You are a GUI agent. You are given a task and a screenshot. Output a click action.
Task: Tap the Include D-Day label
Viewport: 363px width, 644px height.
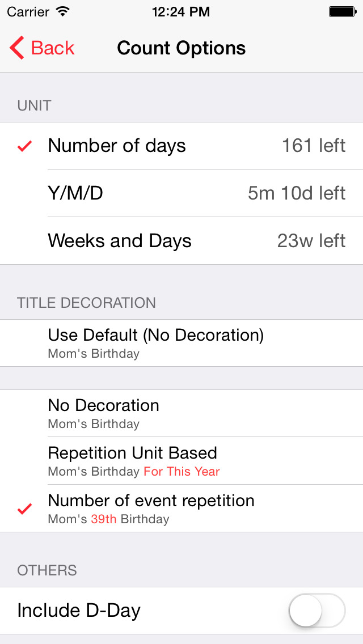pos(79,611)
